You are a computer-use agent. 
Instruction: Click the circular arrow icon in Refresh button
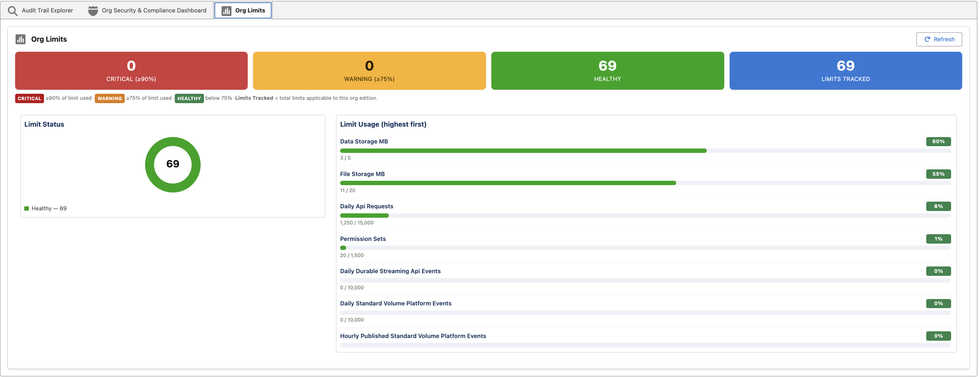point(928,39)
